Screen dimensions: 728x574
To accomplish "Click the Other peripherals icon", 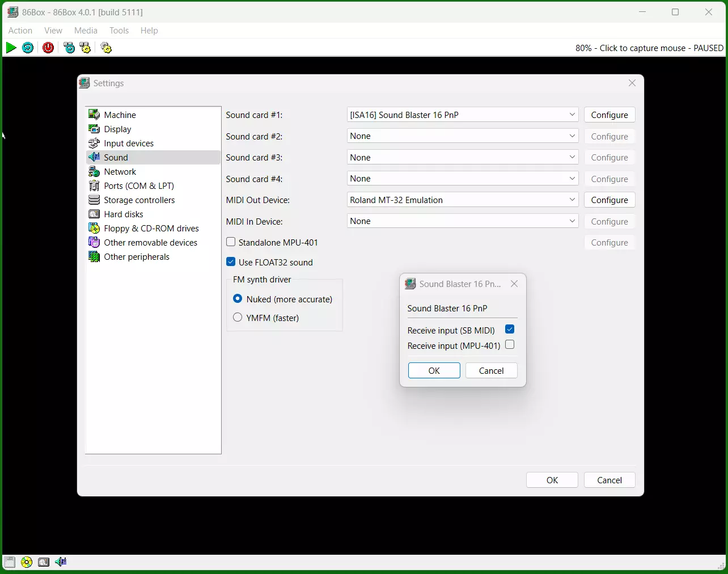I will pyautogui.click(x=94, y=256).
